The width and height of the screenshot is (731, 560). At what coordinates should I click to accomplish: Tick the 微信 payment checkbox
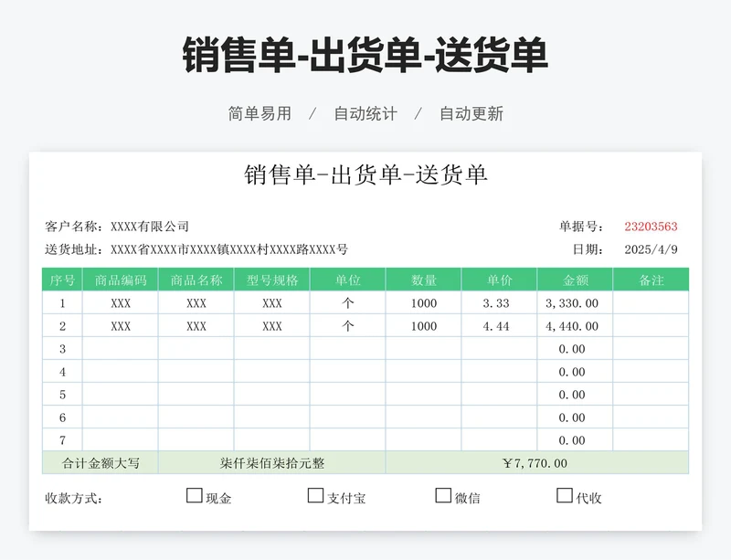[x=443, y=495]
